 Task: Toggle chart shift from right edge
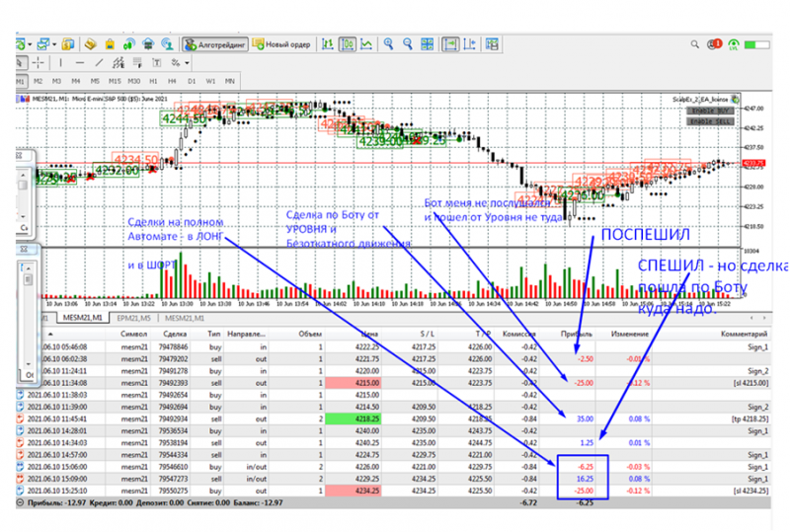tap(470, 44)
